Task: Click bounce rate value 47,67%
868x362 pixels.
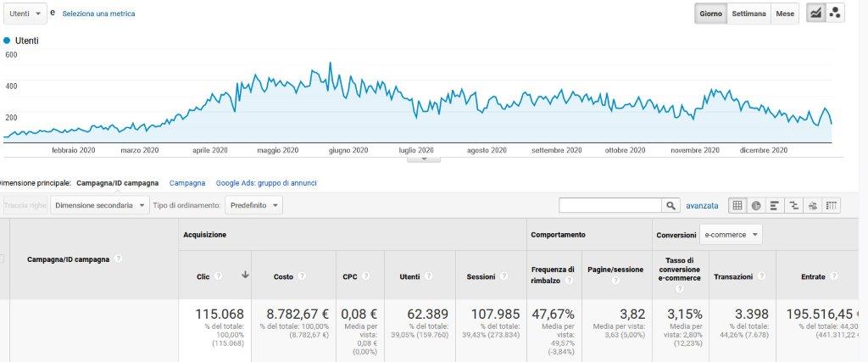Action: pyautogui.click(x=554, y=315)
